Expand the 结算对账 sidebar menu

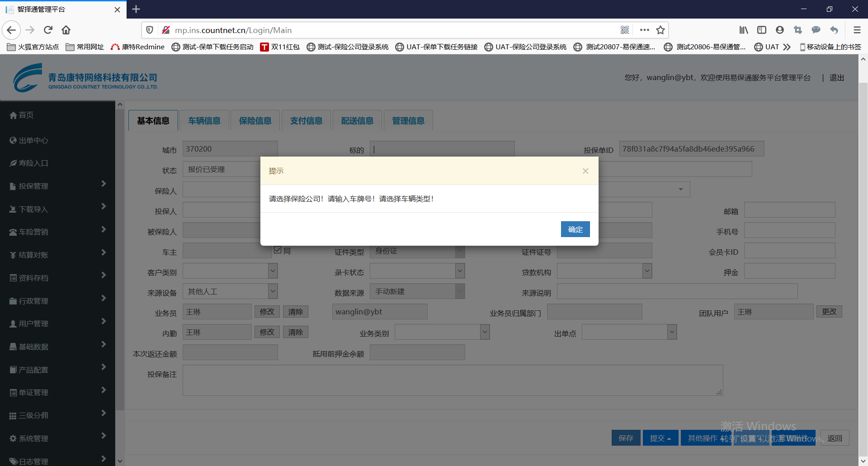point(57,255)
